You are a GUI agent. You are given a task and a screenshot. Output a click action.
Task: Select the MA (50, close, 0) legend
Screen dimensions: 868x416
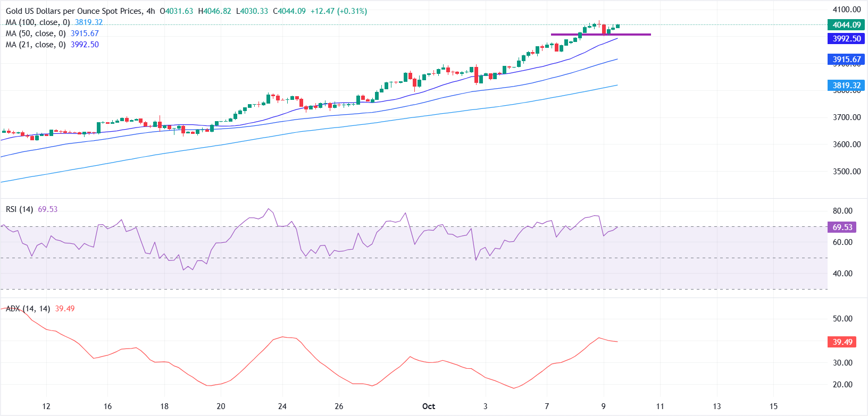pos(36,33)
